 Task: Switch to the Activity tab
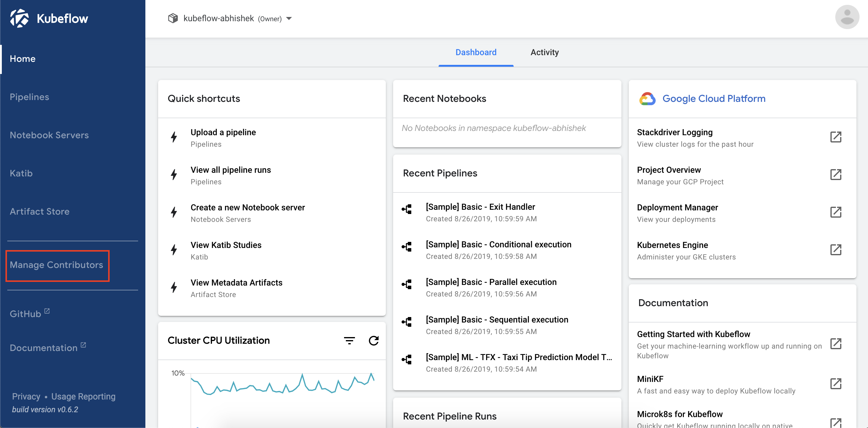click(x=545, y=52)
